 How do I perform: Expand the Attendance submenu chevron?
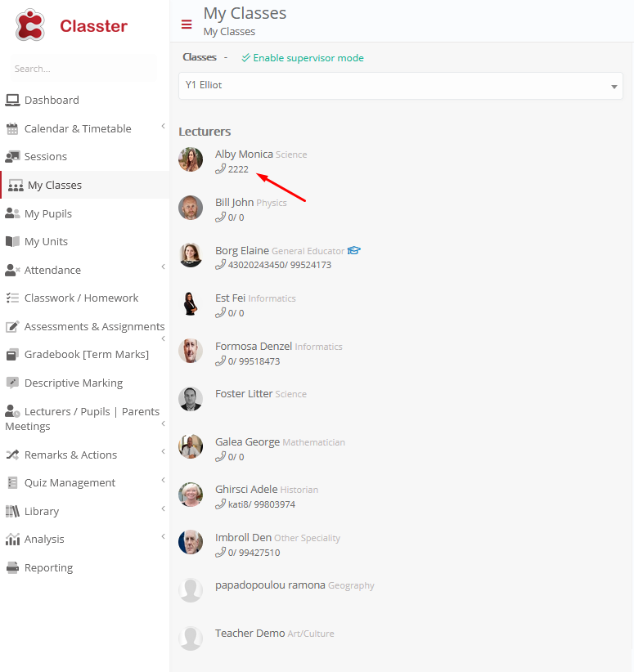pos(163,267)
